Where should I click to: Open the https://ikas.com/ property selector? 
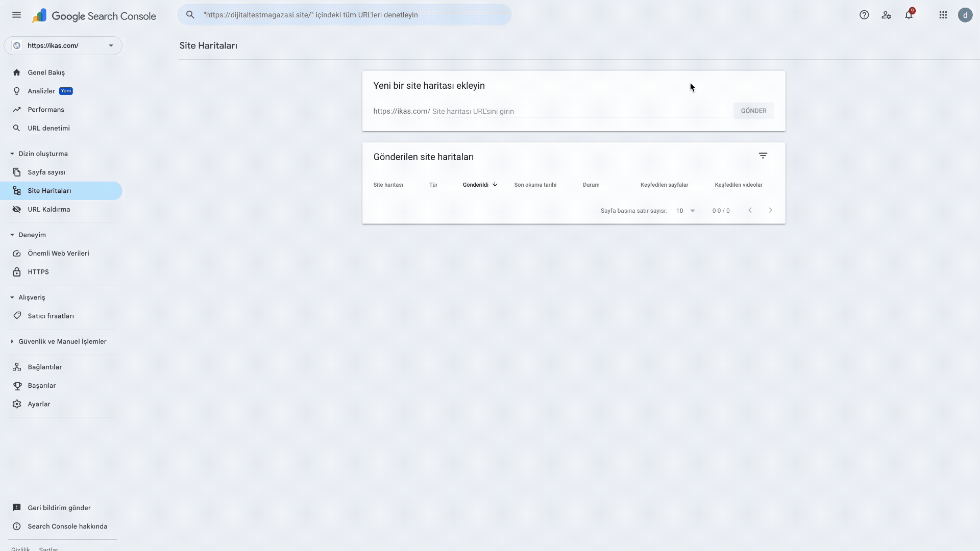click(63, 45)
